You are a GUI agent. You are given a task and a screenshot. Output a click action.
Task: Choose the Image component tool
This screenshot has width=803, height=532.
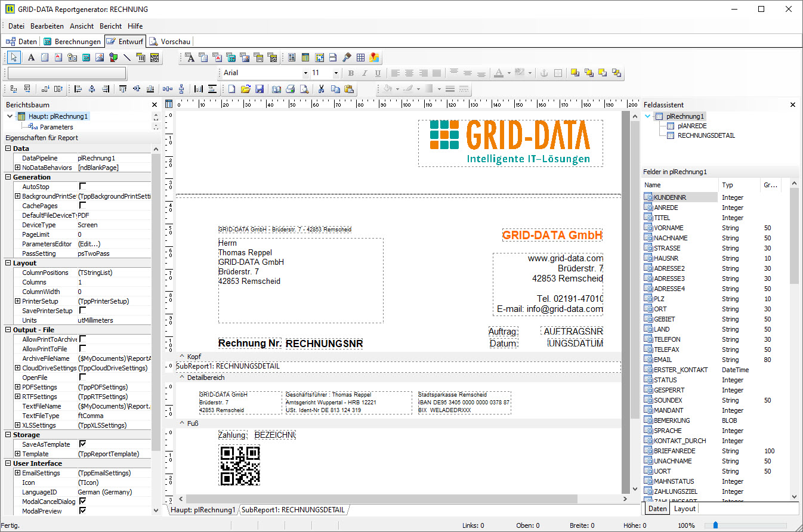click(100, 57)
